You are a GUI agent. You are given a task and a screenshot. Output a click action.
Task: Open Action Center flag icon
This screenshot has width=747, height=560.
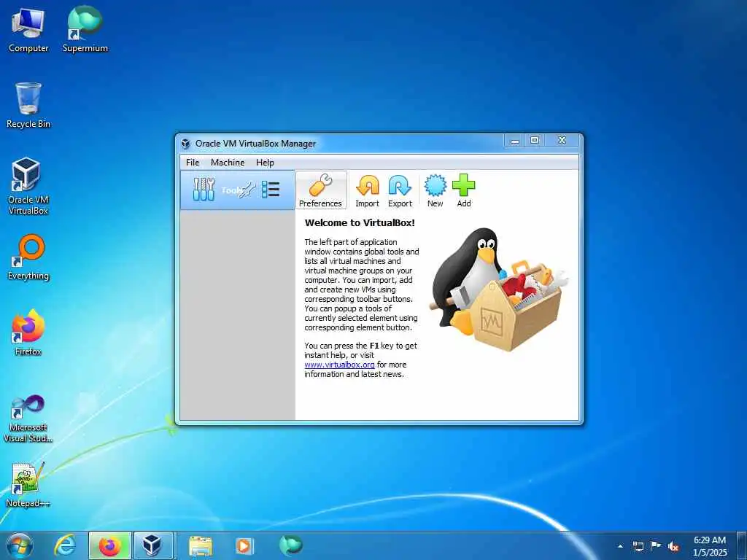(656, 546)
